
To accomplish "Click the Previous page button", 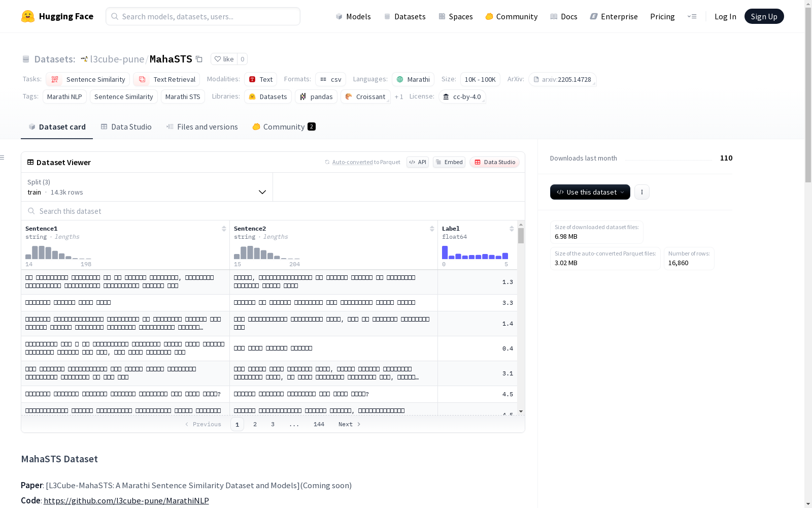I will pyautogui.click(x=203, y=424).
